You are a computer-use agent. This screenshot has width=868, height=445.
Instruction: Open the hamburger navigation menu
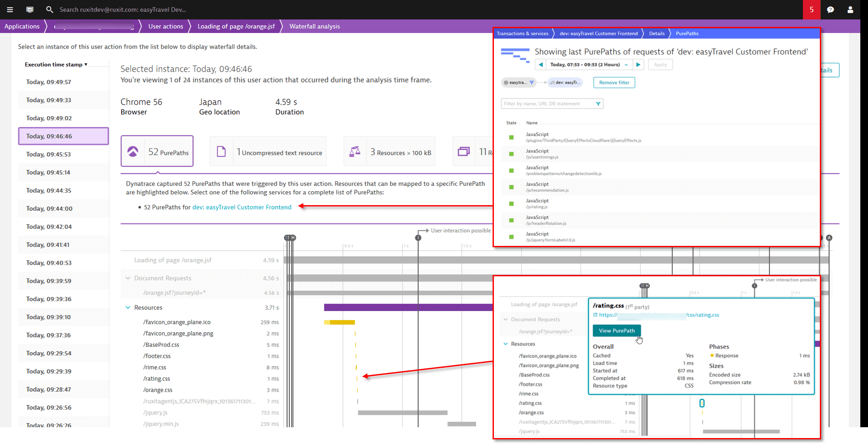(x=10, y=10)
